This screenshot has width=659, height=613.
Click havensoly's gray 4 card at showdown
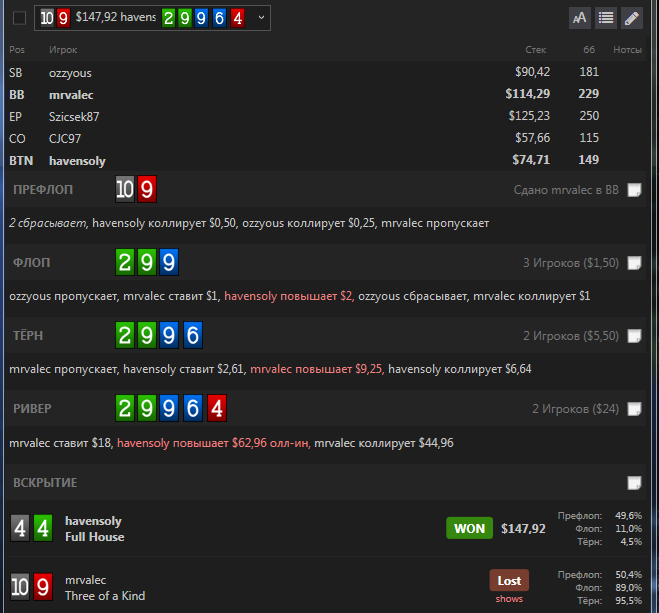(20, 528)
